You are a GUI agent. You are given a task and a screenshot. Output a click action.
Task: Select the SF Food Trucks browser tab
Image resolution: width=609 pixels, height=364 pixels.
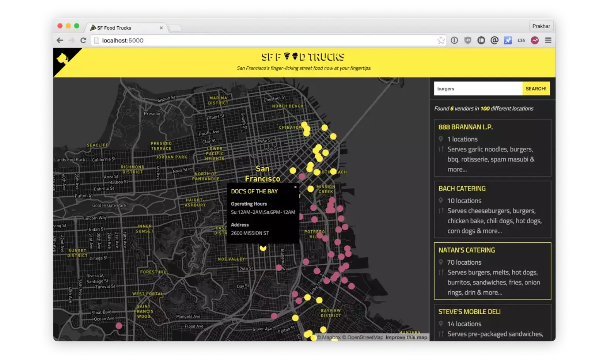pos(120,28)
